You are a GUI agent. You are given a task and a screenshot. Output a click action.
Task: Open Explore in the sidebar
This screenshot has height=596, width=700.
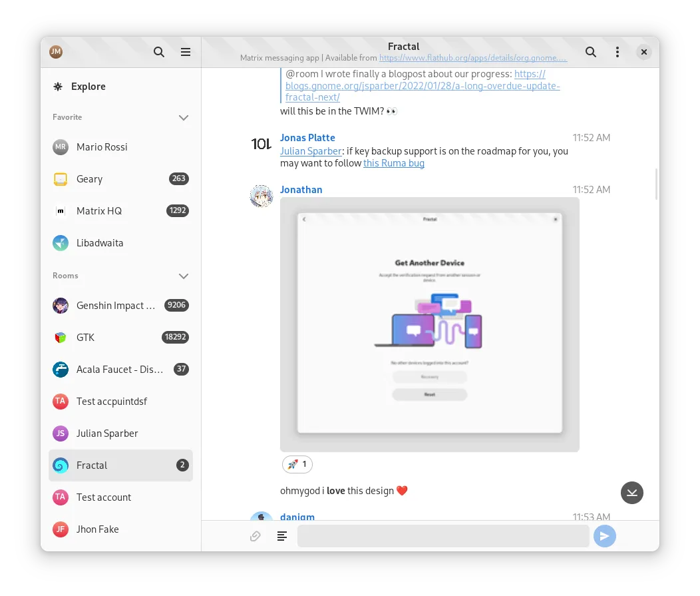88,87
